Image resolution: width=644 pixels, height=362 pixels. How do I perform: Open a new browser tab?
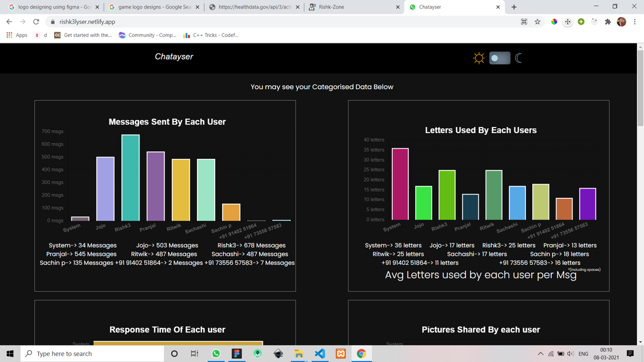[x=514, y=7]
